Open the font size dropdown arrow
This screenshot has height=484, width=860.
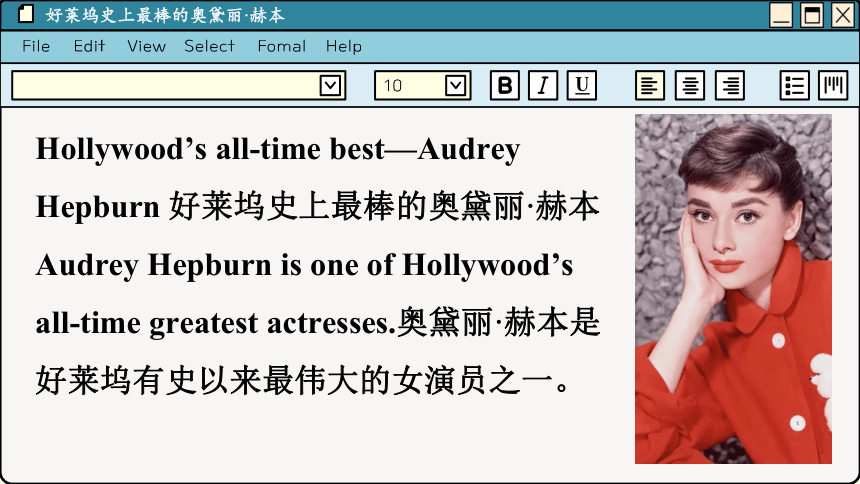[455, 85]
